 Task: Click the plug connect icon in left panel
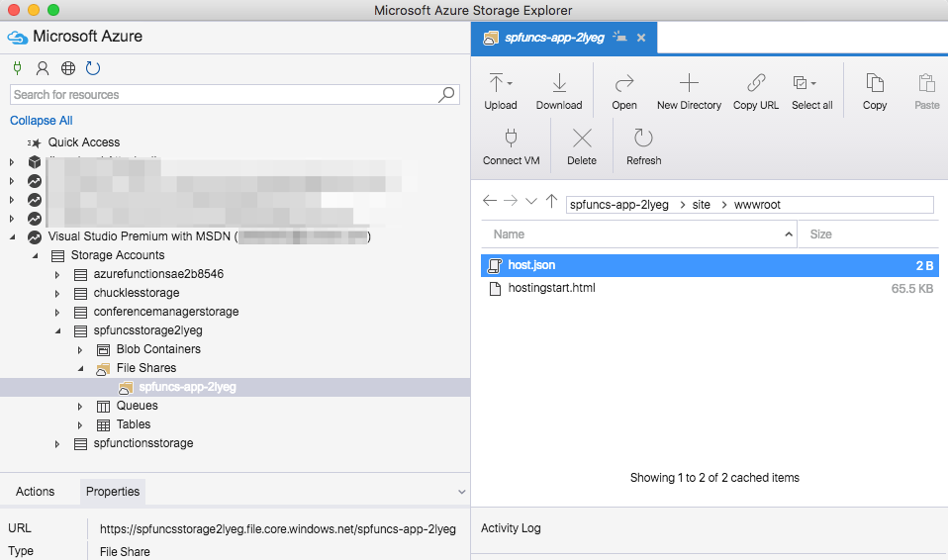(x=18, y=68)
